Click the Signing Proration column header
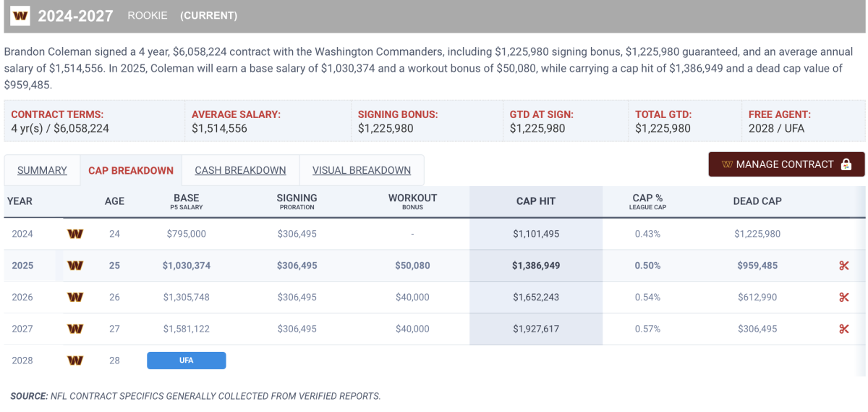The width and height of the screenshot is (868, 412). click(297, 201)
